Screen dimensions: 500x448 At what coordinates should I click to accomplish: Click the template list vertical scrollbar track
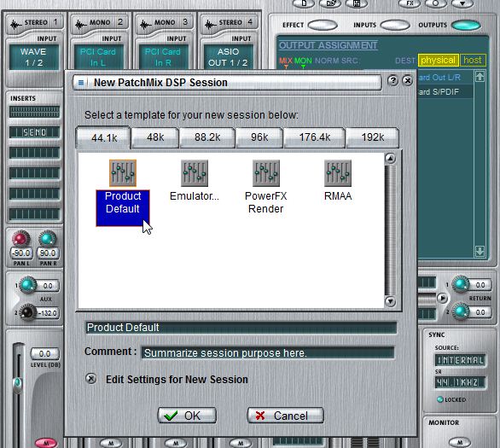(390, 230)
